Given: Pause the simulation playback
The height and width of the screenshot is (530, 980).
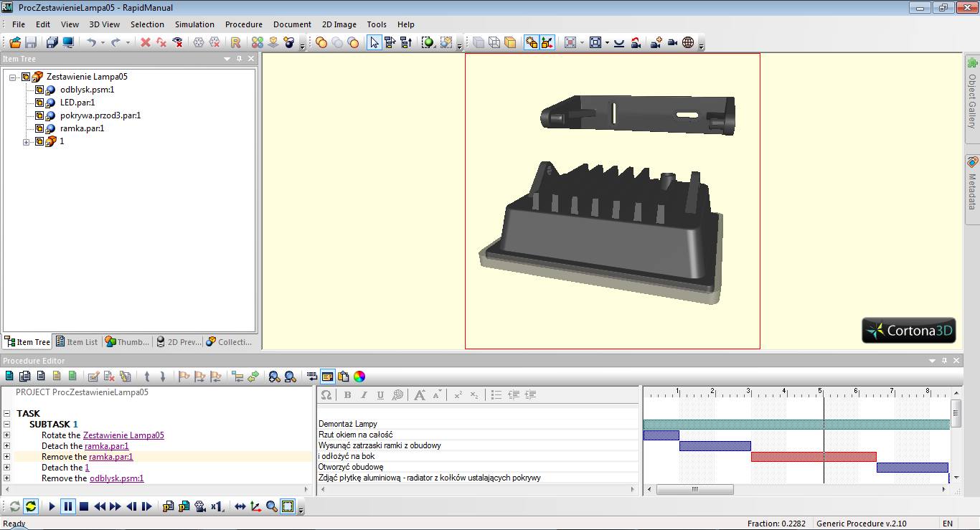Looking at the screenshot, I should click(68, 506).
